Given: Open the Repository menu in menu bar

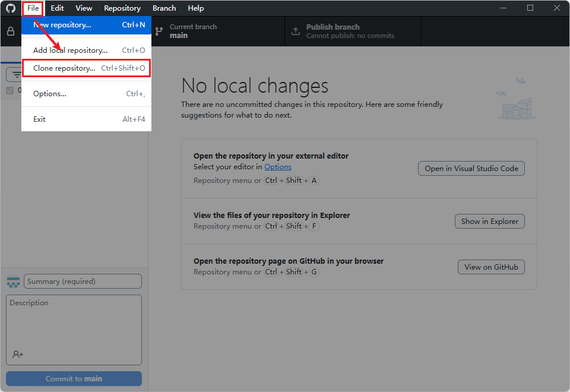Looking at the screenshot, I should (x=122, y=8).
